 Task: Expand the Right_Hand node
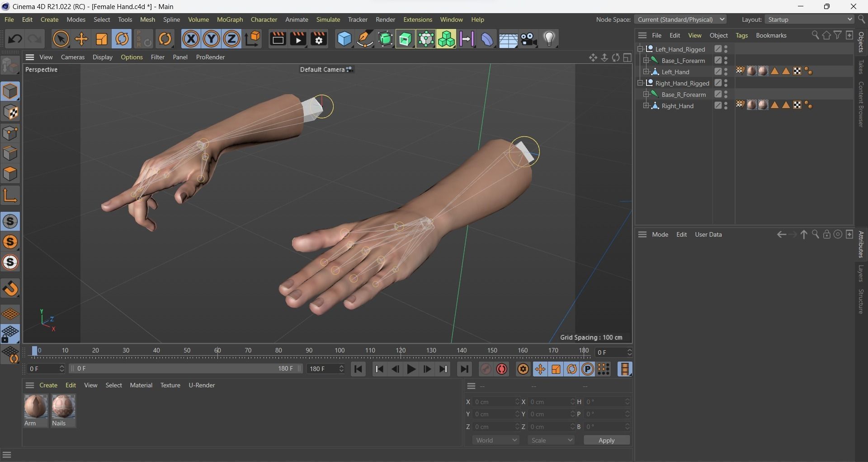(646, 105)
